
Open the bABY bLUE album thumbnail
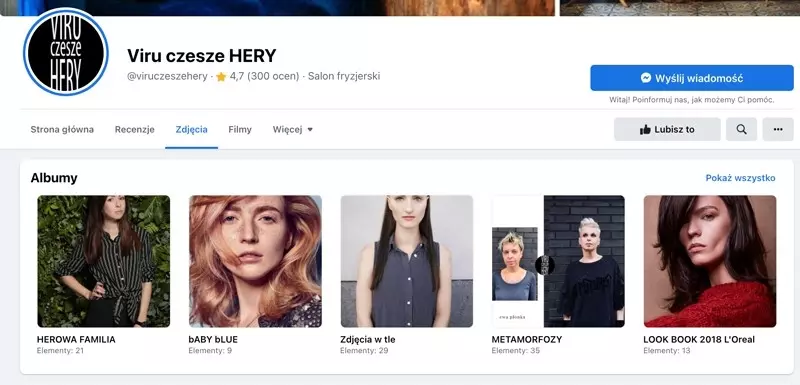255,261
